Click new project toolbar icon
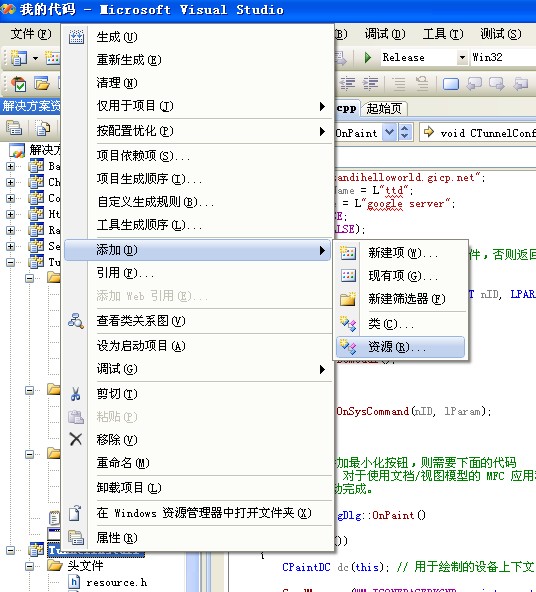The image size is (536, 592). (19, 58)
